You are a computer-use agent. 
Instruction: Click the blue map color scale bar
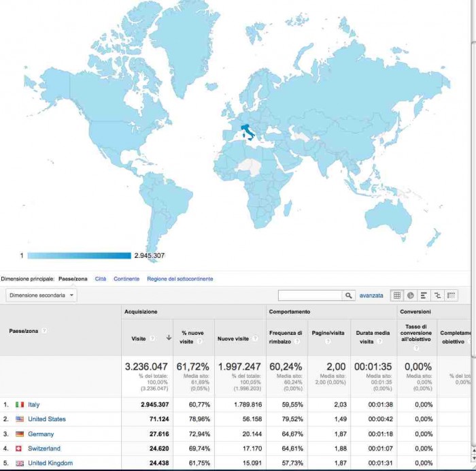(79, 256)
